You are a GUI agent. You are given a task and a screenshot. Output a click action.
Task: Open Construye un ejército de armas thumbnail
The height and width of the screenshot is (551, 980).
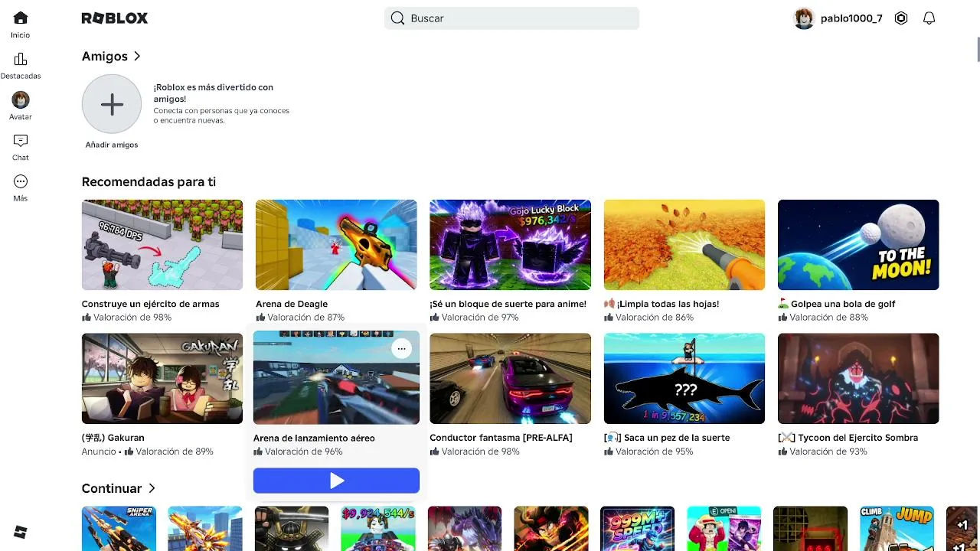pyautogui.click(x=162, y=245)
